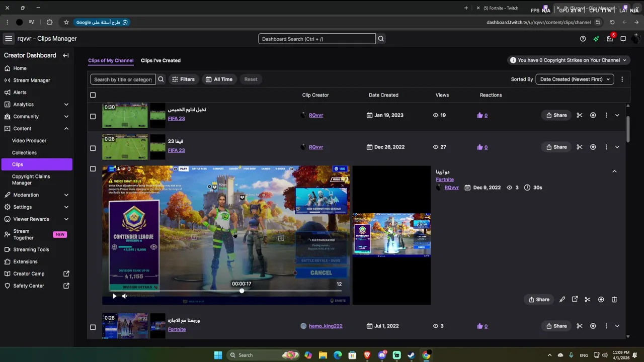
Task: Select checkbox for Jul 1, 2022 clip
Action: [x=93, y=327]
